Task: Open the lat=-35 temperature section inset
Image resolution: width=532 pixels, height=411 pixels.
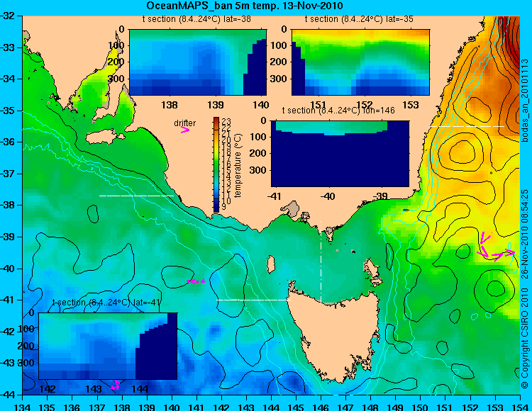Action: pyautogui.click(x=360, y=62)
